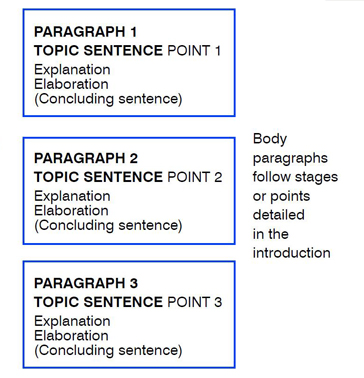Select TOPIC SENTENCE POINT 2 text
364x378 pixels.
(128, 177)
